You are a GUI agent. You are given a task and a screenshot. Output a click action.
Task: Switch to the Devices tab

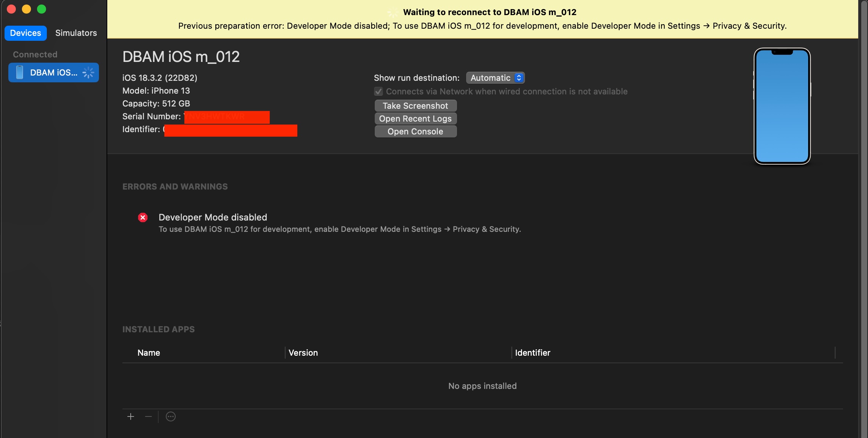pos(26,33)
